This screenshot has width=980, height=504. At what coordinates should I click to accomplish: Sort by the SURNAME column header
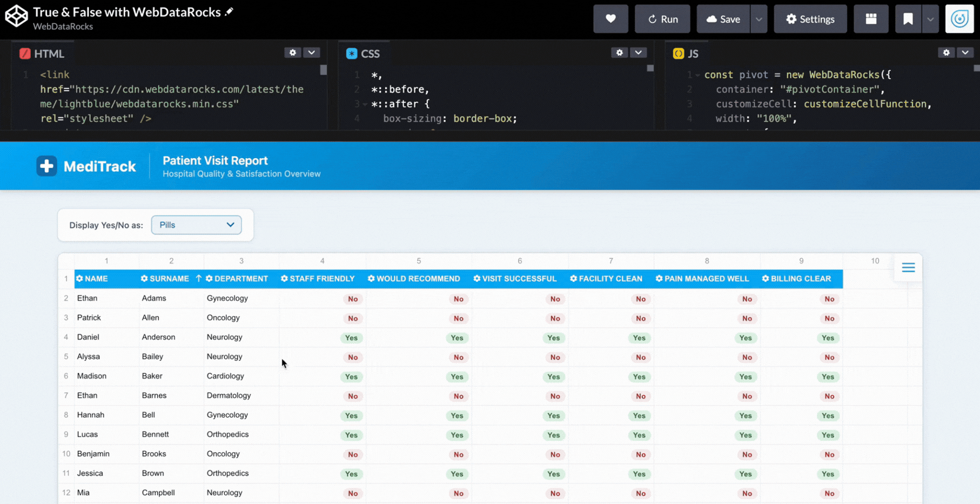pyautogui.click(x=169, y=279)
